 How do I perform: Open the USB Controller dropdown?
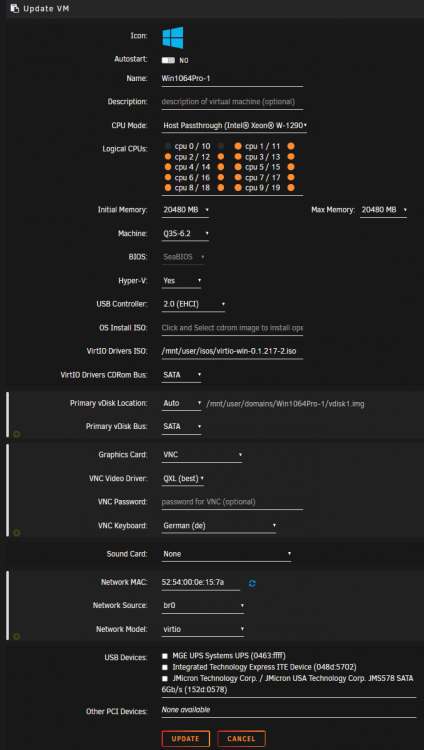pos(193,304)
